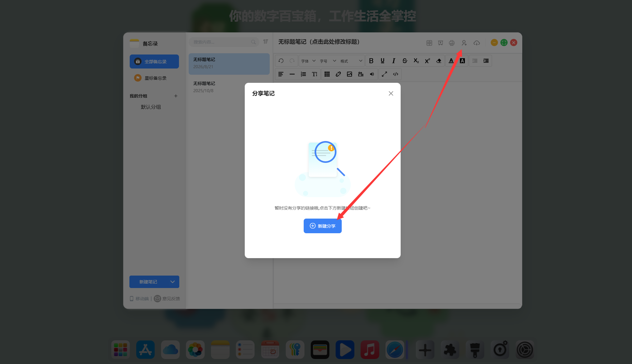The height and width of the screenshot is (364, 632).
Task: Open the 字体 font dropdown
Action: (308, 61)
